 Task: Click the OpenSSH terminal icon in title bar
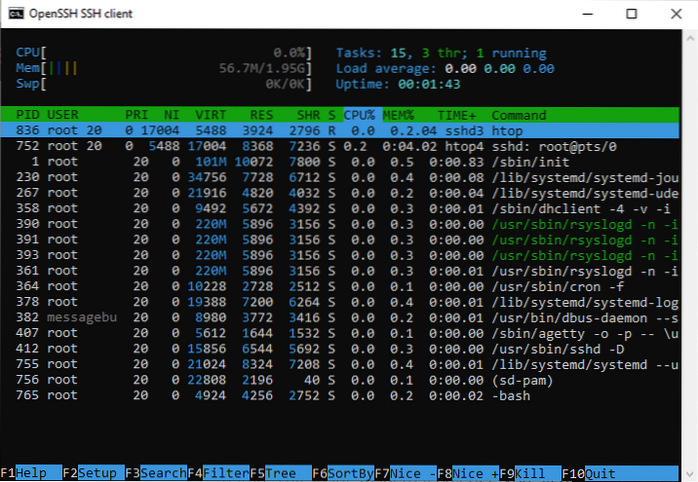15,15
